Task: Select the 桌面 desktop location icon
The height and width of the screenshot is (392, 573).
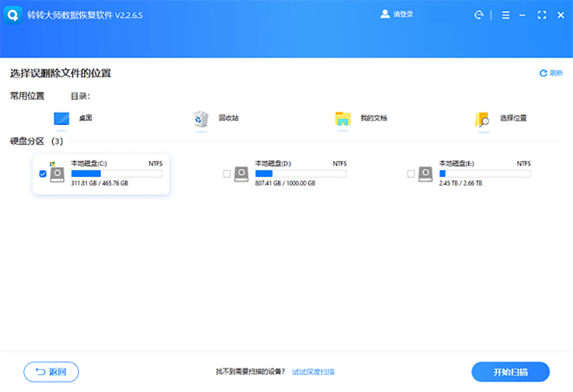Action: (x=62, y=119)
